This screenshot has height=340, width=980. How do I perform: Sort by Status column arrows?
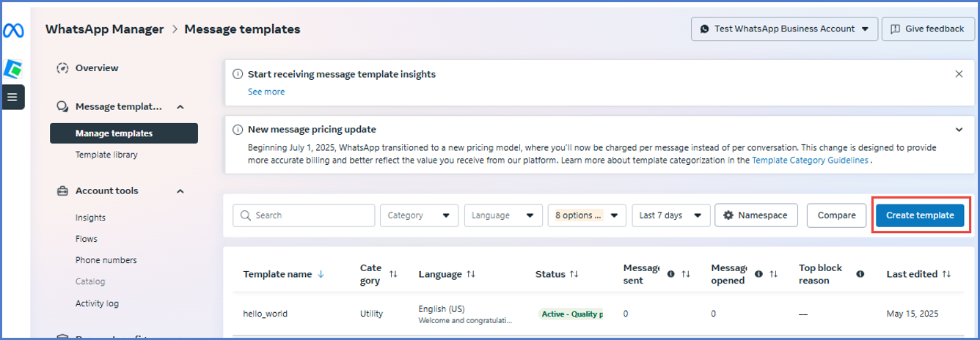coord(574,274)
